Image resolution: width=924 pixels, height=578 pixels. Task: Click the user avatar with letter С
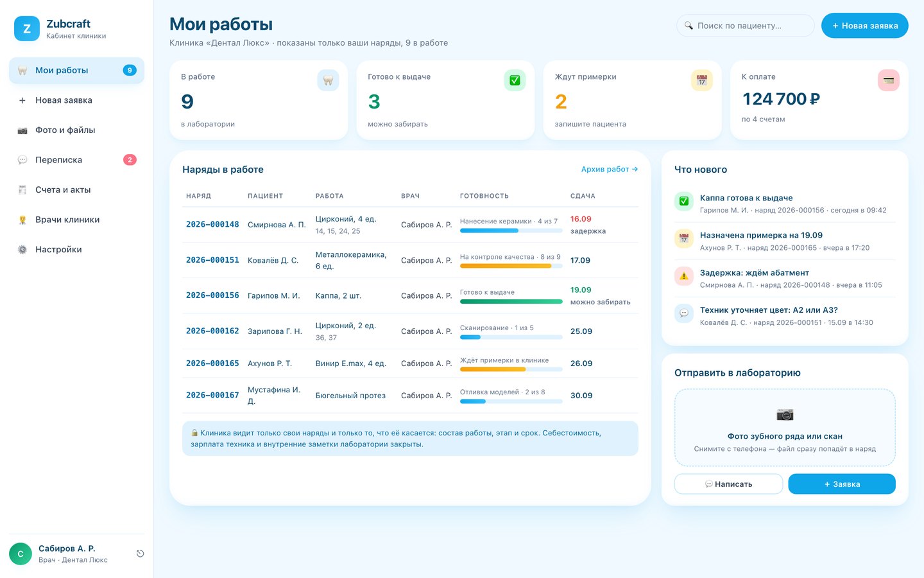(21, 554)
